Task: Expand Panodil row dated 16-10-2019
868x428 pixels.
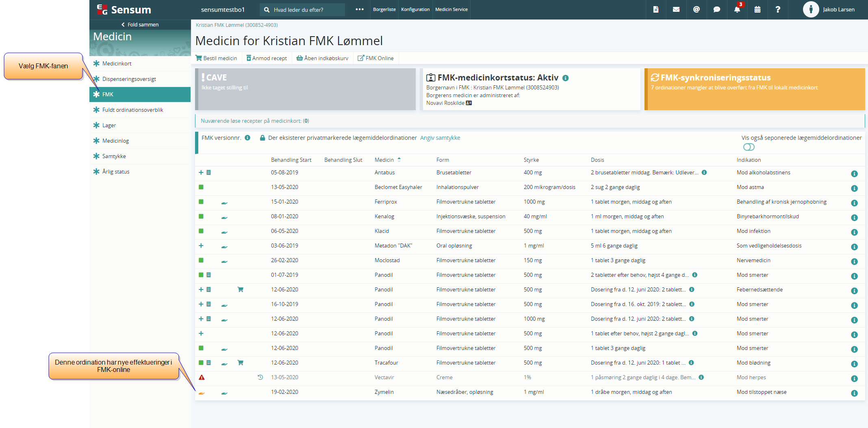Action: [x=201, y=304]
